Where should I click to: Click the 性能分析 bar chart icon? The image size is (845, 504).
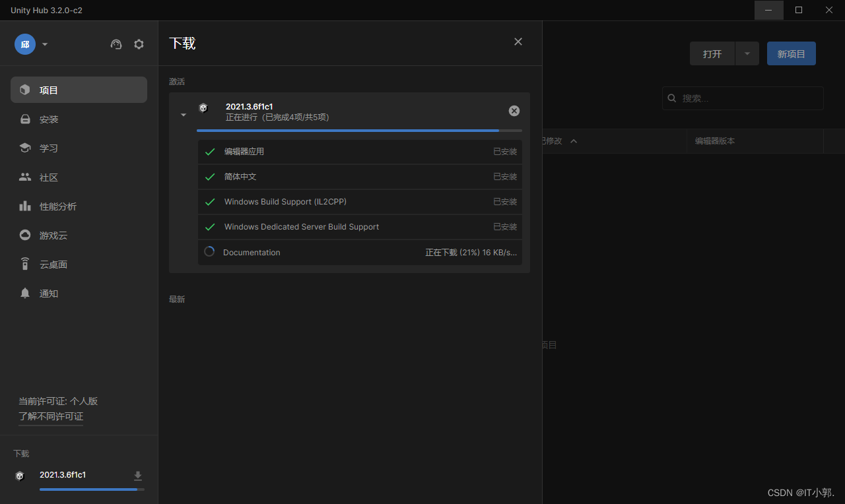25,206
